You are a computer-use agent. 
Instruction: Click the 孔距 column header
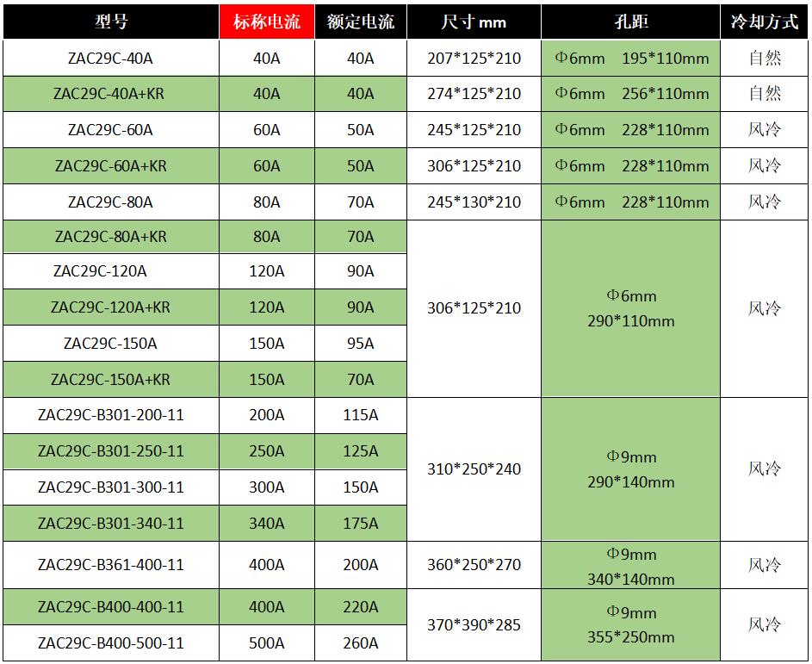[631, 22]
